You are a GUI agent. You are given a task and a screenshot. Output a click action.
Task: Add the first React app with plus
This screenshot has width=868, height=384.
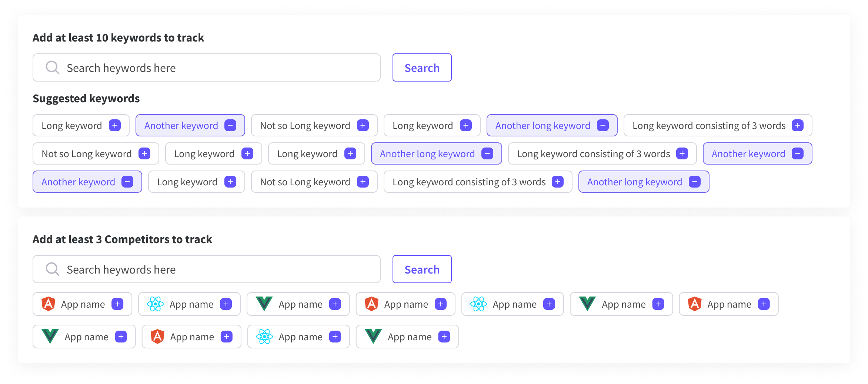tap(226, 304)
